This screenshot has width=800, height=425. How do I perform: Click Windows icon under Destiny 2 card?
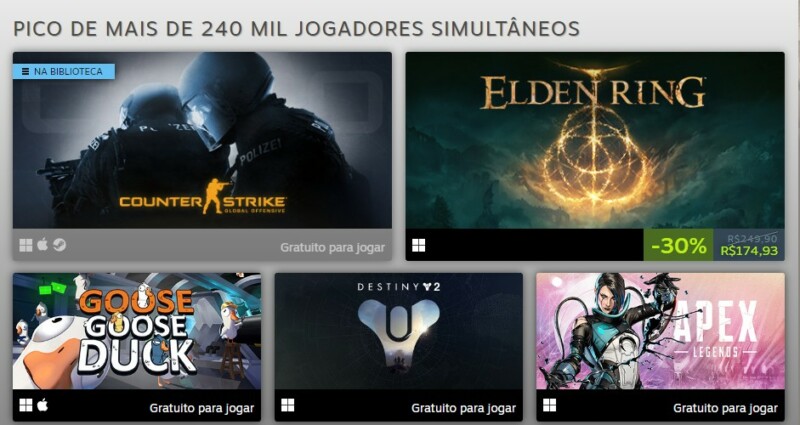point(288,406)
